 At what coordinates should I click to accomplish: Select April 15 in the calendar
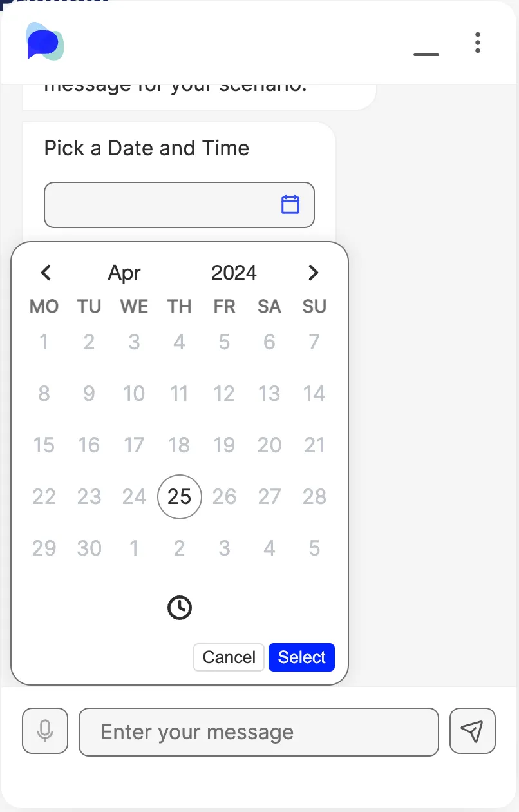coord(44,445)
